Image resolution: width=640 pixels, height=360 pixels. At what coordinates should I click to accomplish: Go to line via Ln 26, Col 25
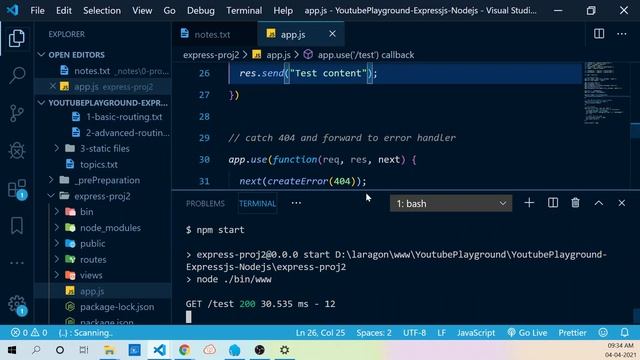click(320, 333)
